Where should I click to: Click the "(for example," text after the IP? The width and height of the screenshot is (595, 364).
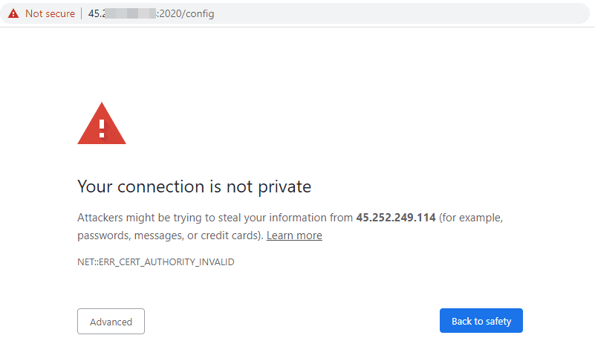click(x=471, y=218)
